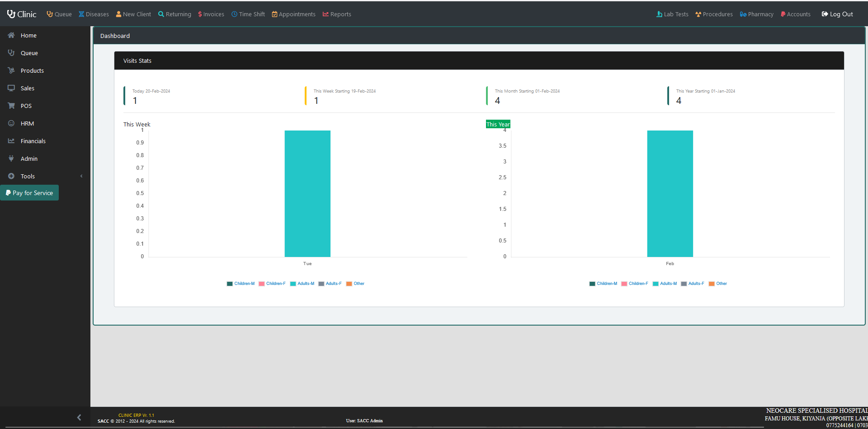The height and width of the screenshot is (429, 868).
Task: Click the sidebar Products dolly icon
Action: coord(11,70)
